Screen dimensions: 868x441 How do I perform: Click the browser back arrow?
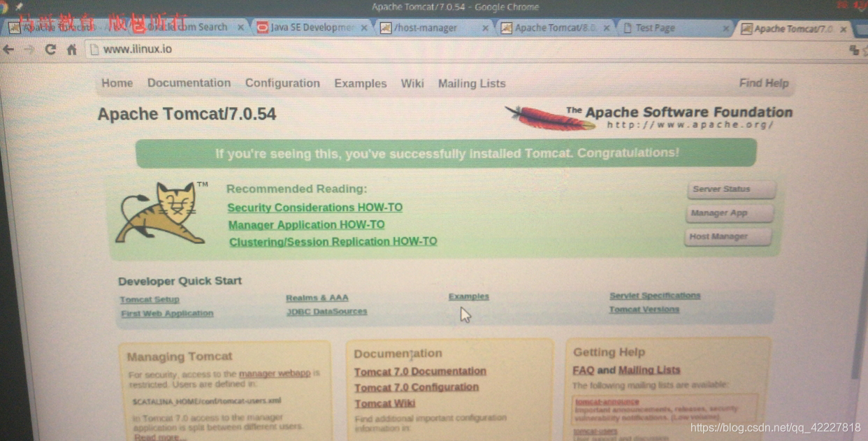8,49
